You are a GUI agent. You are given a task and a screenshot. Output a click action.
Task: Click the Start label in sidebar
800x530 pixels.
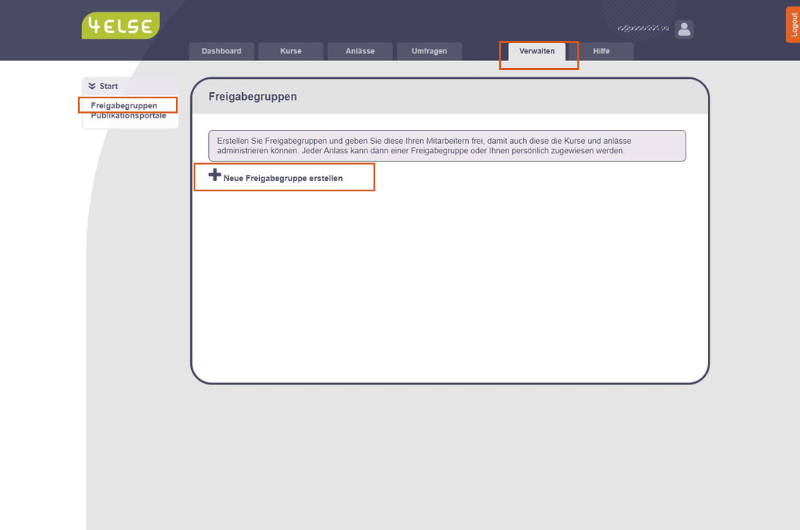click(109, 87)
